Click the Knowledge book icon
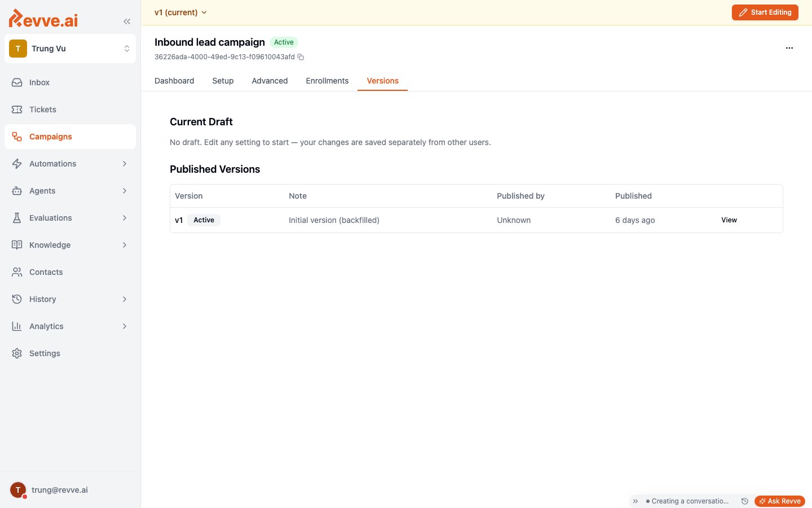This screenshot has height=508, width=812. coord(17,245)
